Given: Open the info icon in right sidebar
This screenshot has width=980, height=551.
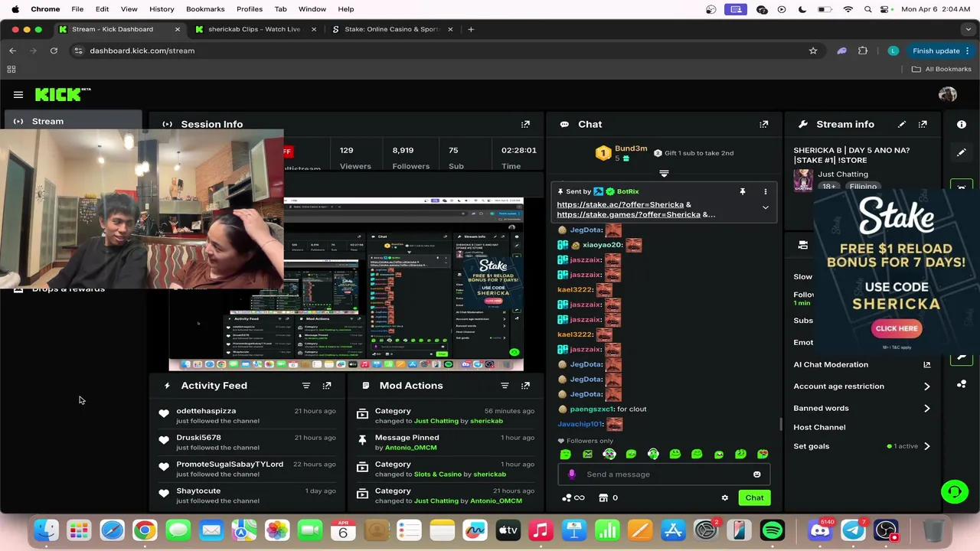Looking at the screenshot, I should pos(962,124).
